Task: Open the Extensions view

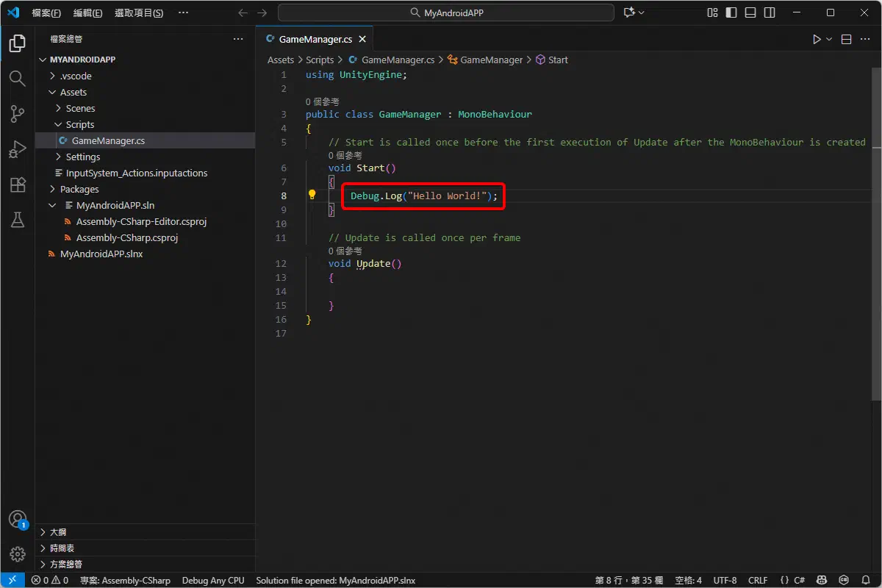Action: (18, 184)
